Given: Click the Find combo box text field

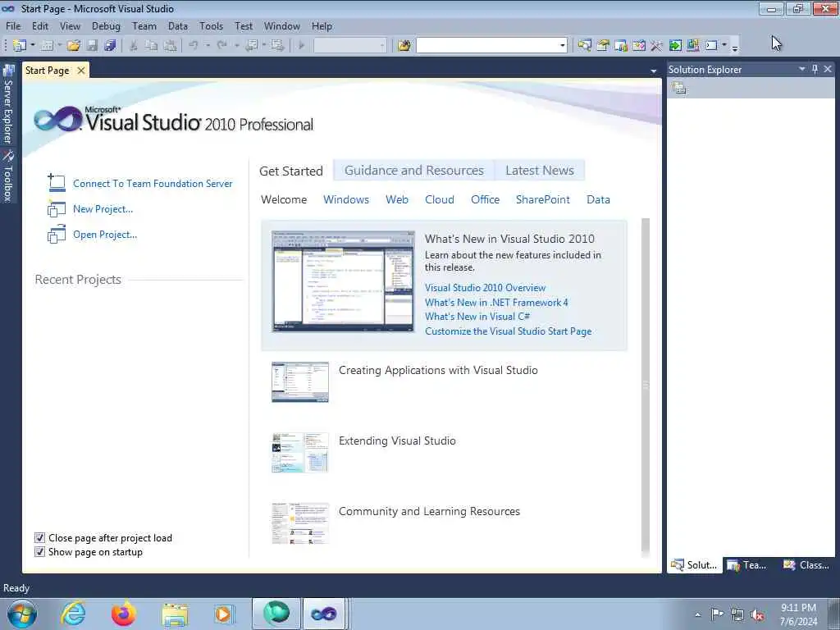Looking at the screenshot, I should (x=487, y=46).
